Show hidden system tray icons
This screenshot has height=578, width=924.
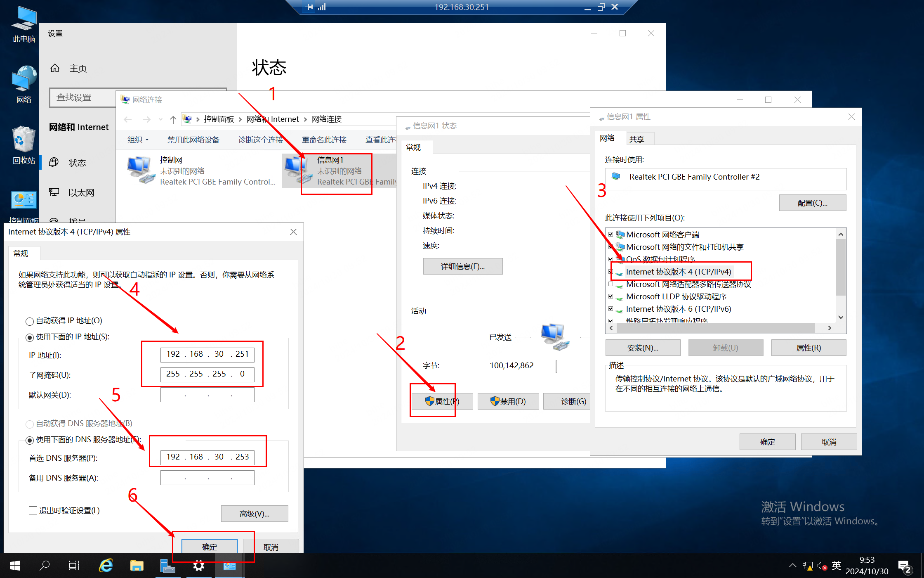[792, 566]
